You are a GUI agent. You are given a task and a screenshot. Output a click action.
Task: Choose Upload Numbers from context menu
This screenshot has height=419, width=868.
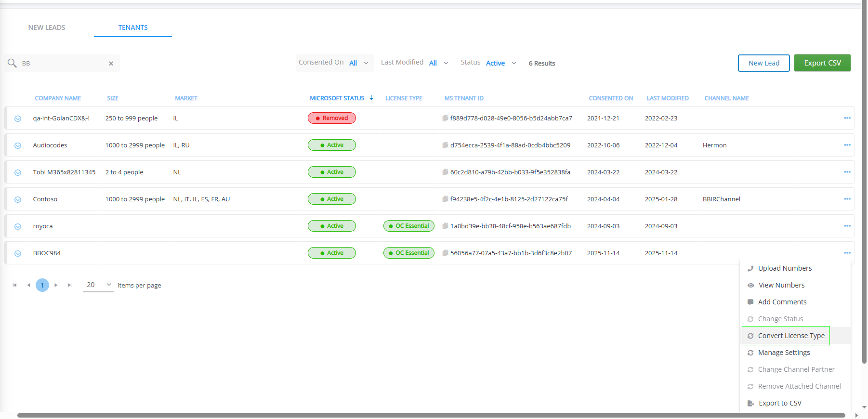[x=785, y=268]
